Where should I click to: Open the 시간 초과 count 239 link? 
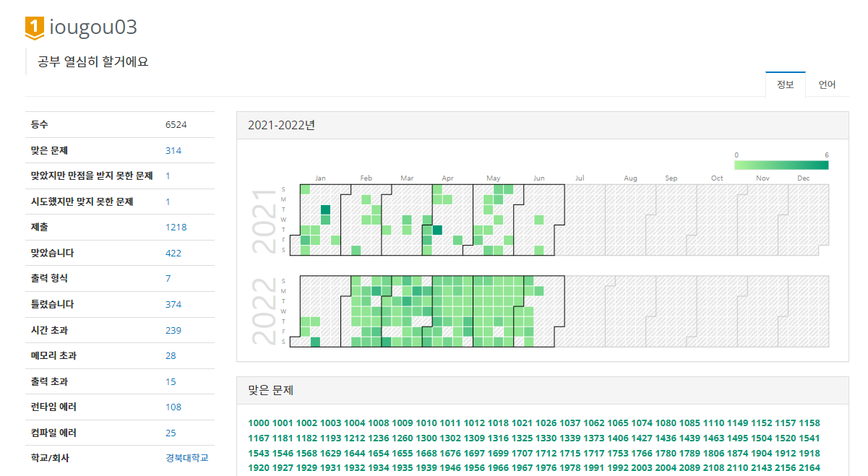[x=173, y=330]
